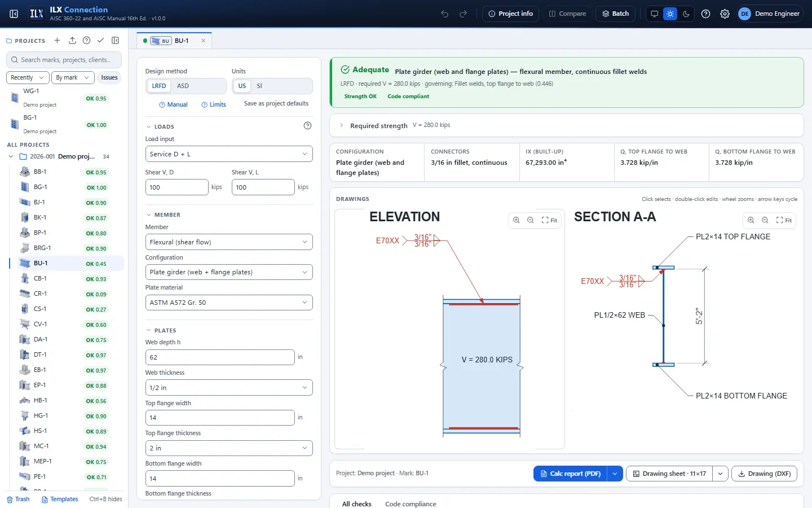Viewport: 812px width, 508px height.
Task: Zoom in on the Elevation drawing
Action: pyautogui.click(x=517, y=220)
